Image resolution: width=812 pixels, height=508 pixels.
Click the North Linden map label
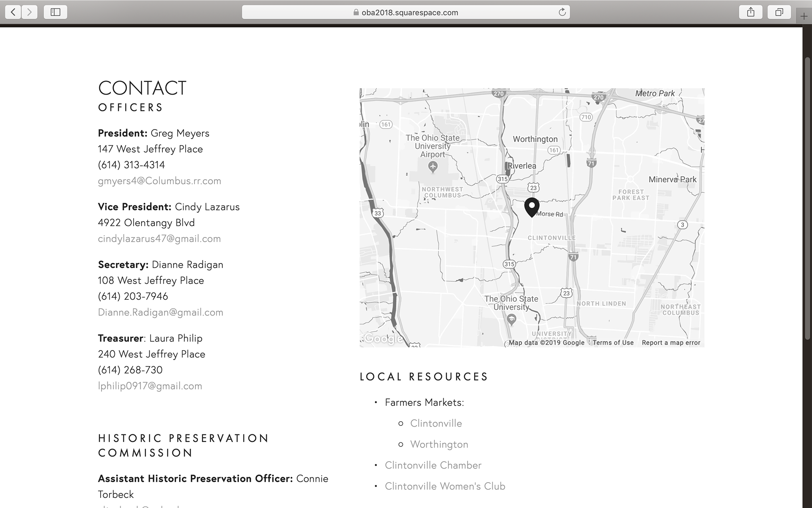tap(601, 304)
